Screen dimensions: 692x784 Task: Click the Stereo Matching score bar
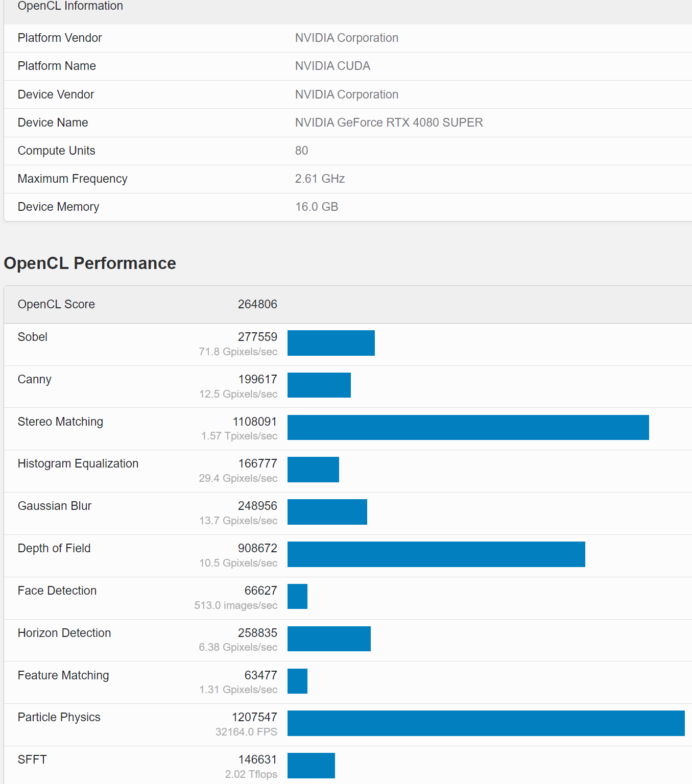pos(468,428)
